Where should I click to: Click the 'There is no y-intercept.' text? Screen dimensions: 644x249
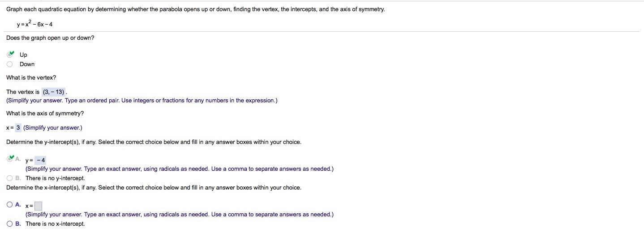pos(55,178)
